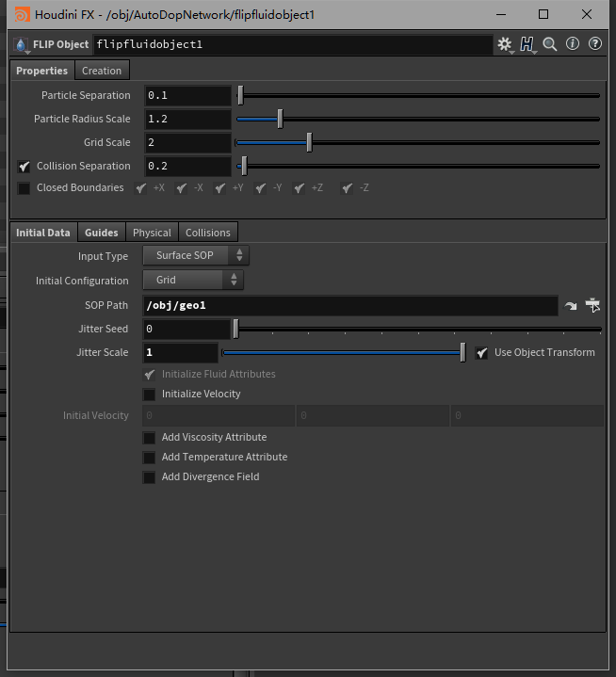Open the gear settings menu
Screen dimensions: 616x677
(505, 44)
